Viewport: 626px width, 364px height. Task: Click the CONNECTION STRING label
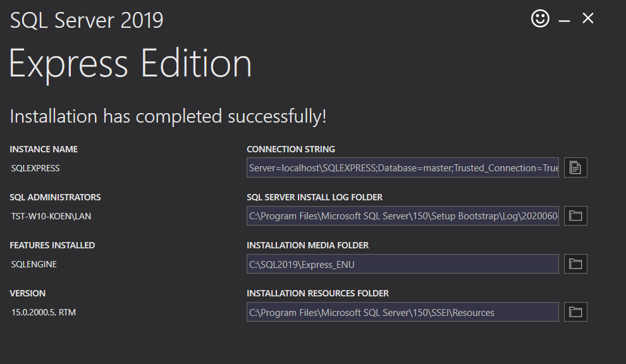[x=290, y=150]
